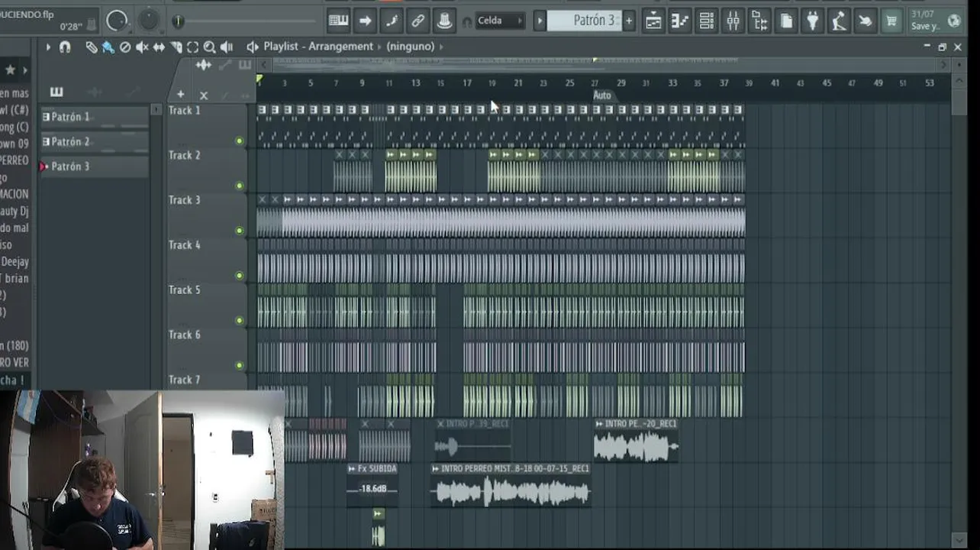Image resolution: width=980 pixels, height=550 pixels.
Task: Open tempo tapper hammer icon
Action: [x=839, y=21]
